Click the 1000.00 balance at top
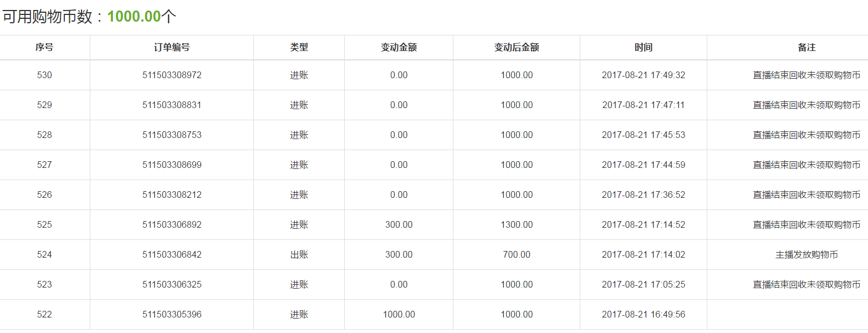Screen dimensions: 868x333 pyautogui.click(x=134, y=16)
